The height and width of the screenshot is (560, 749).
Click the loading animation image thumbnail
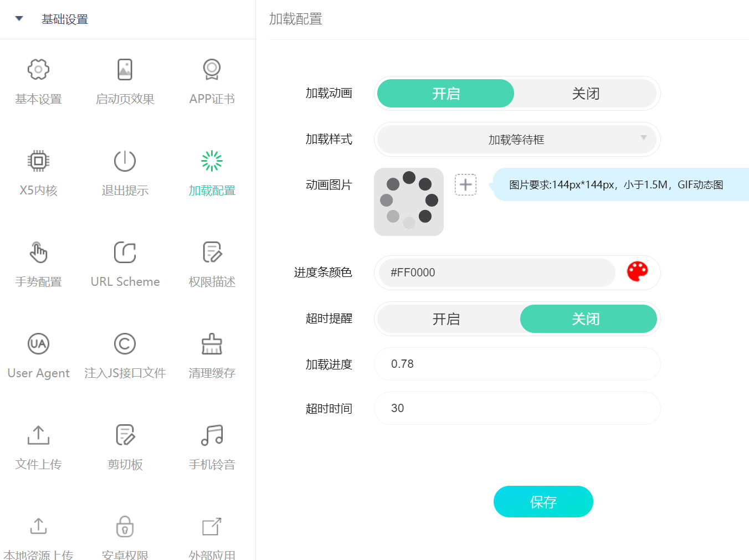tap(409, 202)
